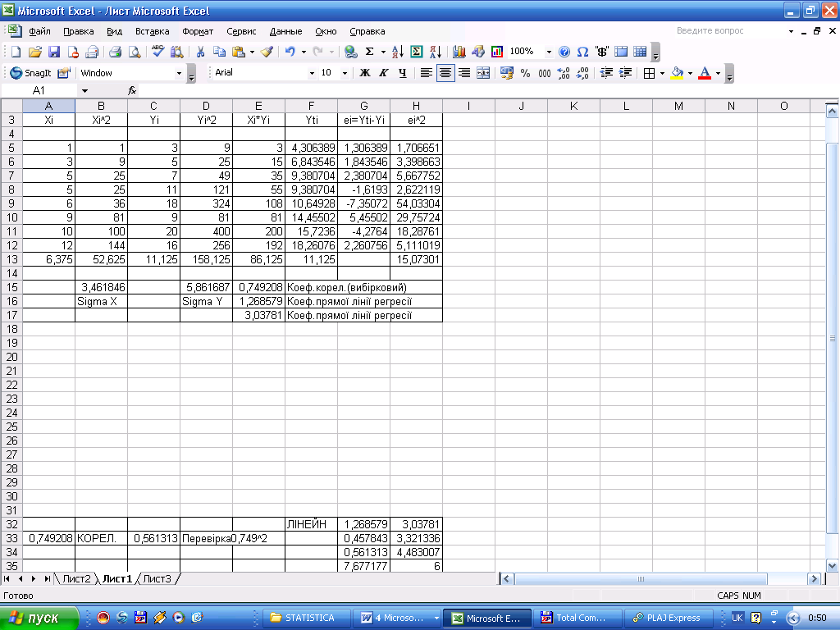Toggle Italic formatting (К)
The height and width of the screenshot is (630, 840).
coord(384,73)
